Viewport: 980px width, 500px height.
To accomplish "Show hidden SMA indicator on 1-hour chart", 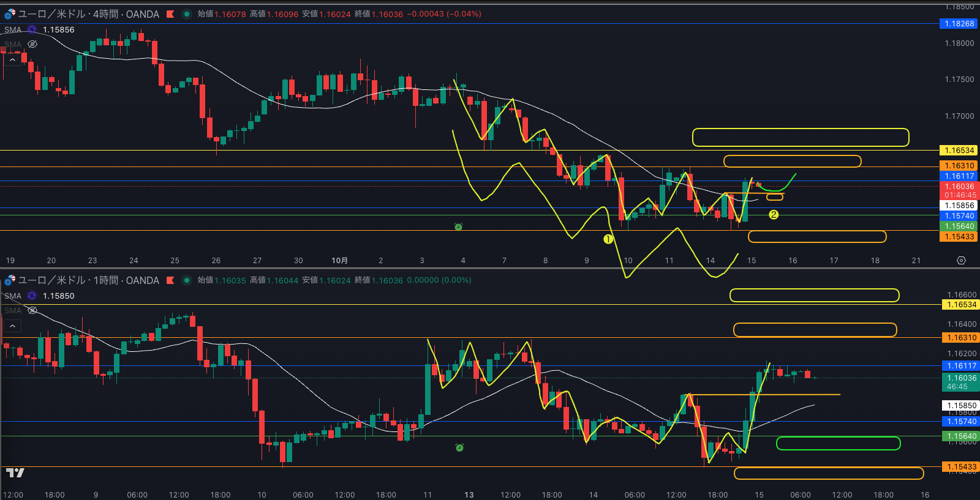I will tap(32, 310).
